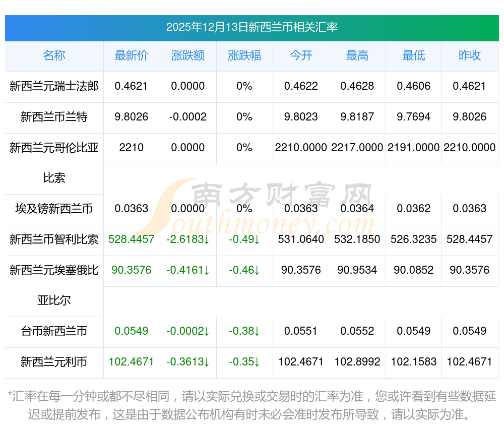Screen dimensions: 504x430
Task: Open the 新西兰元利币 row name
Action: coord(54,362)
